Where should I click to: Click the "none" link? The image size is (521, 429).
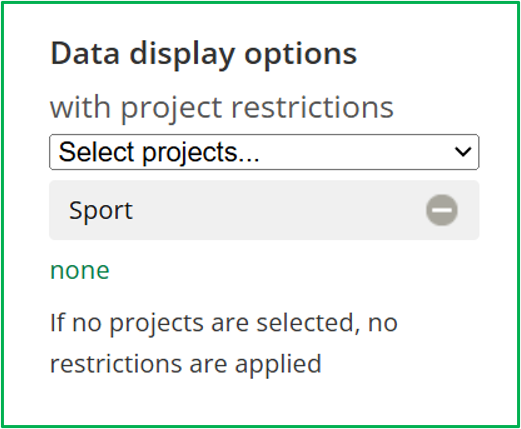coord(80,270)
